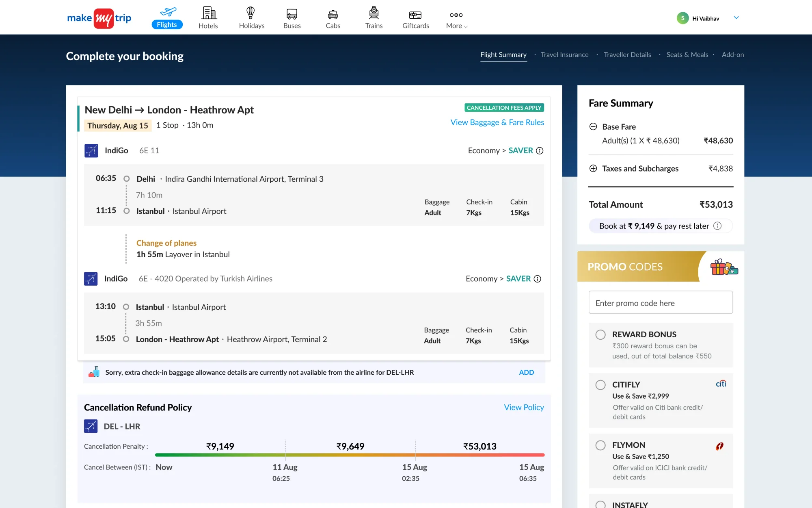Click Book at ₹9,149 & pay rest later
This screenshot has width=812, height=508.
tap(660, 226)
